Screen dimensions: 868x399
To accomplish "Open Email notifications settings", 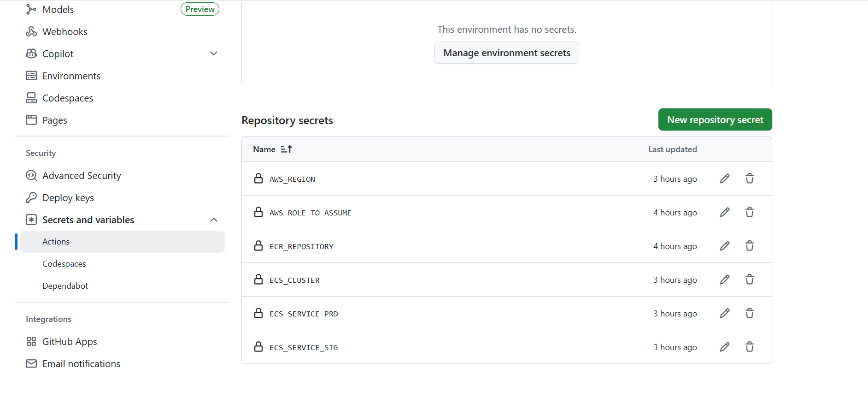I will click(x=81, y=363).
